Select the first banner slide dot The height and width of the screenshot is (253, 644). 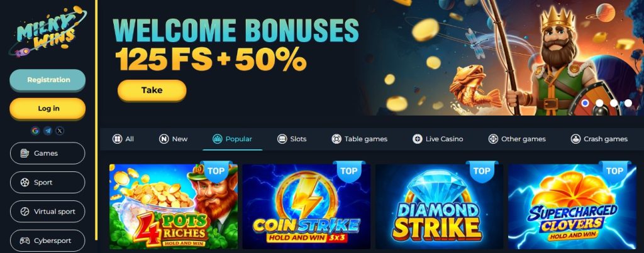[586, 103]
